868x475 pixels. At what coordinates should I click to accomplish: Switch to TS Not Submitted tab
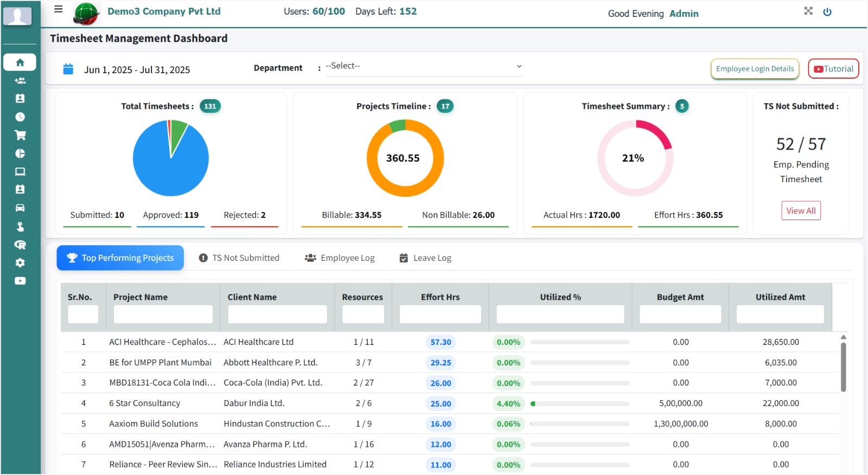pyautogui.click(x=239, y=258)
